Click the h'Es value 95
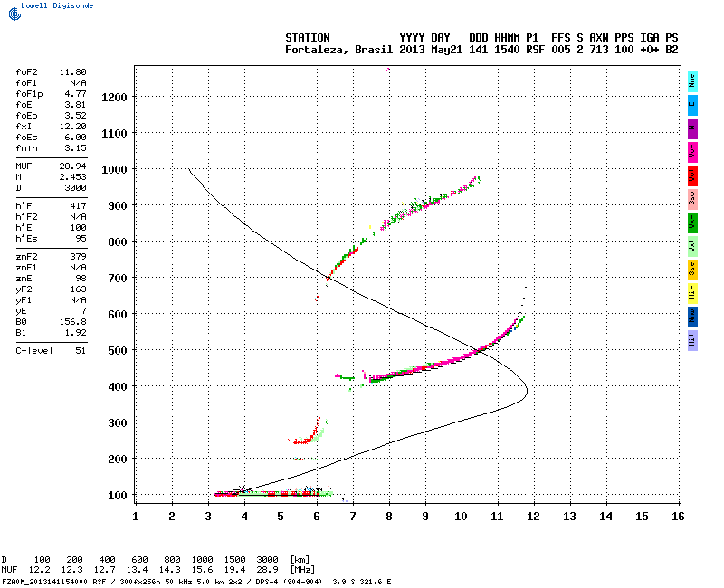724x588 pixels. point(81,239)
